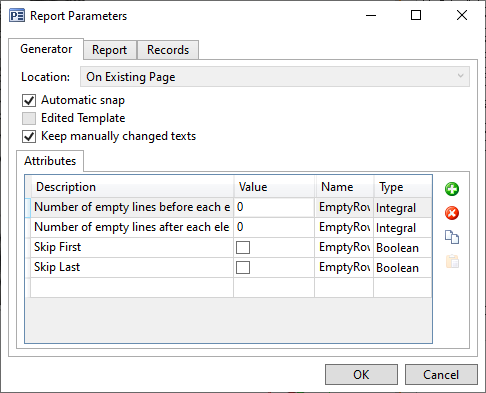486x393 pixels.
Task: Click Boolean type in Skip Last row
Action: point(403,268)
